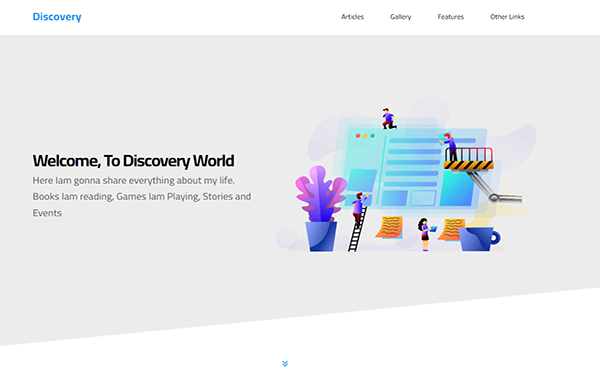Go to the Gallery section link
Image resolution: width=600 pixels, height=384 pixels.
[x=400, y=17]
